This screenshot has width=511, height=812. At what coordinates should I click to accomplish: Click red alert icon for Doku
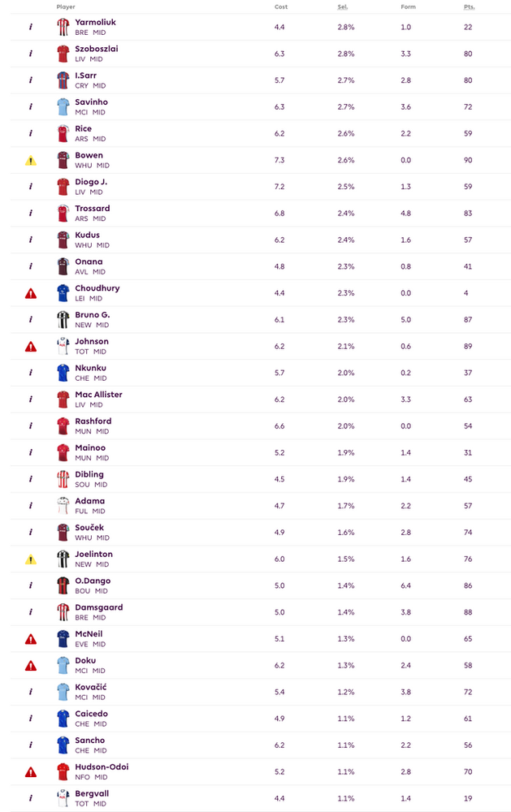click(31, 665)
